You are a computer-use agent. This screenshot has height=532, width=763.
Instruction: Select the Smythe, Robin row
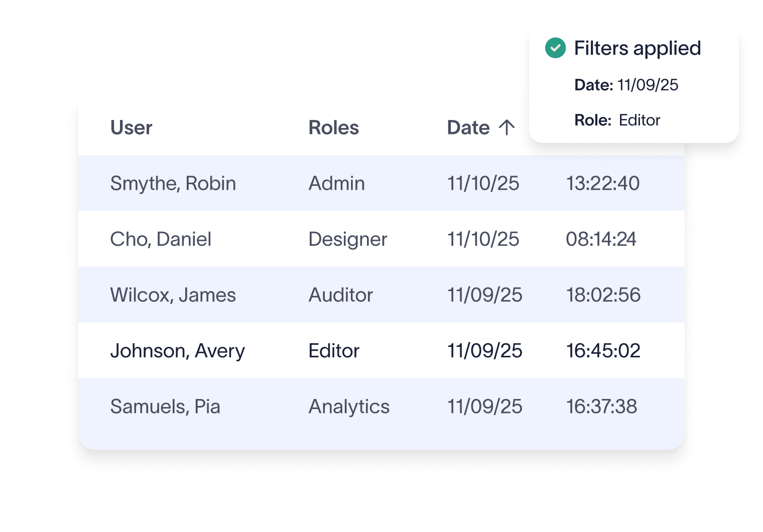point(173,183)
